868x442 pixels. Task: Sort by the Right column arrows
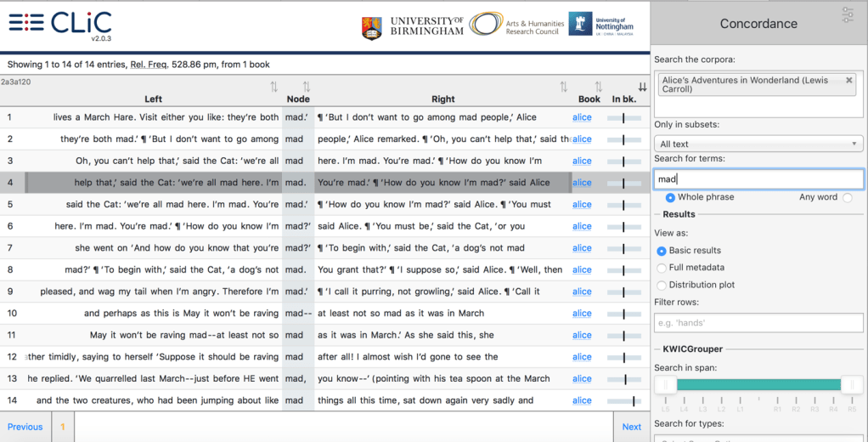(564, 87)
